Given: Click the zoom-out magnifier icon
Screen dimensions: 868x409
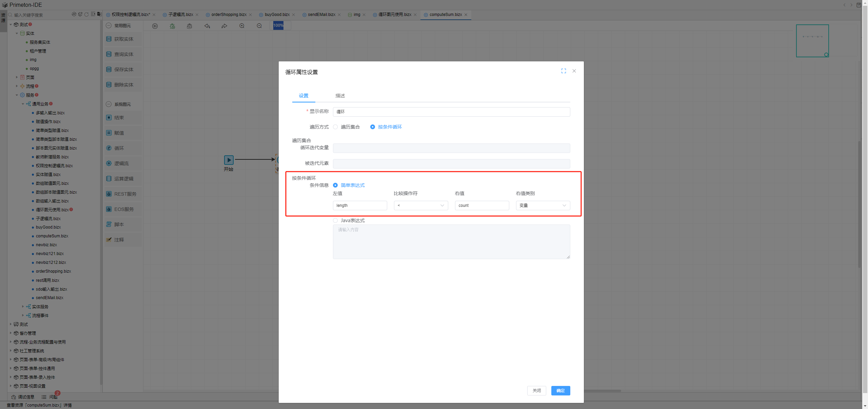Looking at the screenshot, I should tap(259, 26).
